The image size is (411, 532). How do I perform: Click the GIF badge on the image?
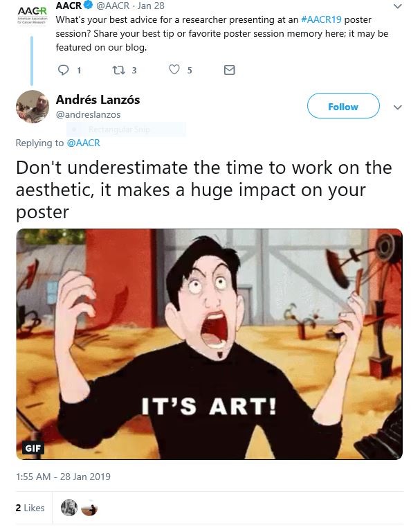33,448
